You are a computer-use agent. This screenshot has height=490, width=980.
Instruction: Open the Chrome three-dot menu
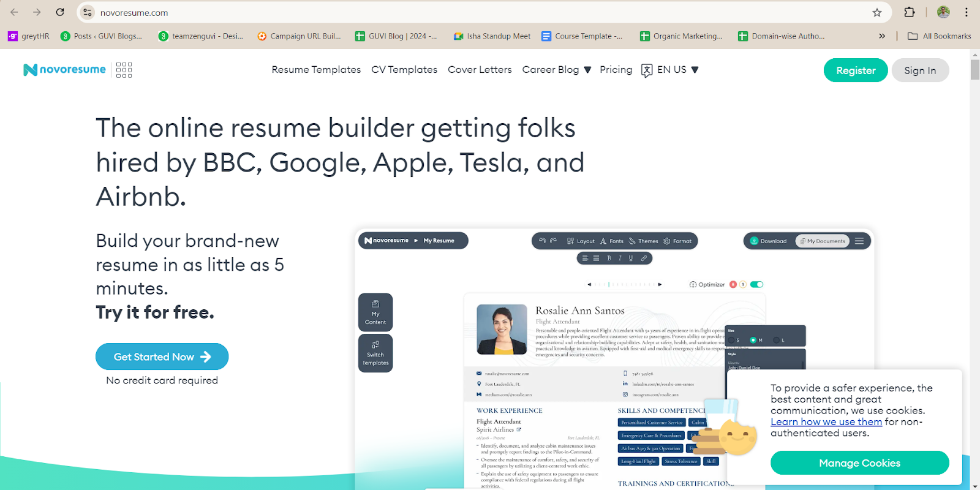tap(967, 12)
